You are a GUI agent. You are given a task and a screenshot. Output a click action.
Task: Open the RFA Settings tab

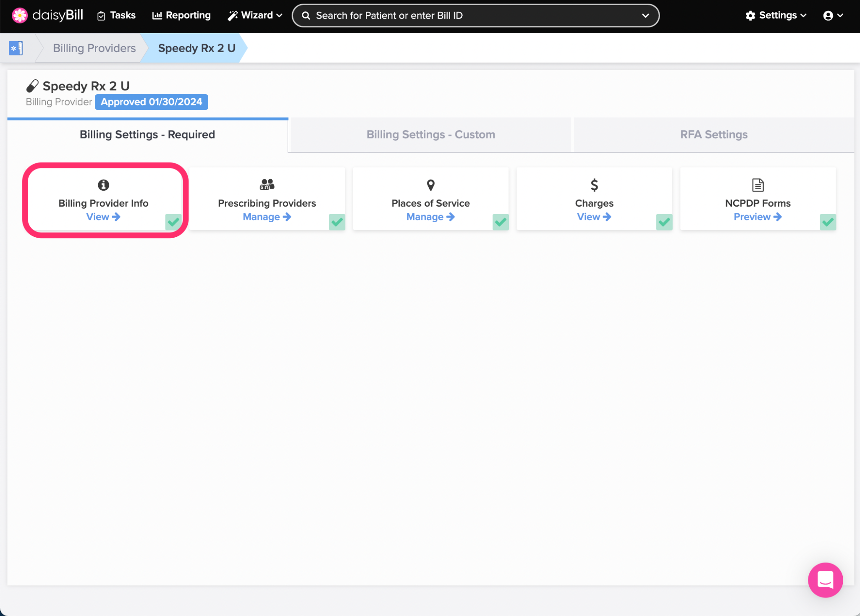click(x=713, y=134)
